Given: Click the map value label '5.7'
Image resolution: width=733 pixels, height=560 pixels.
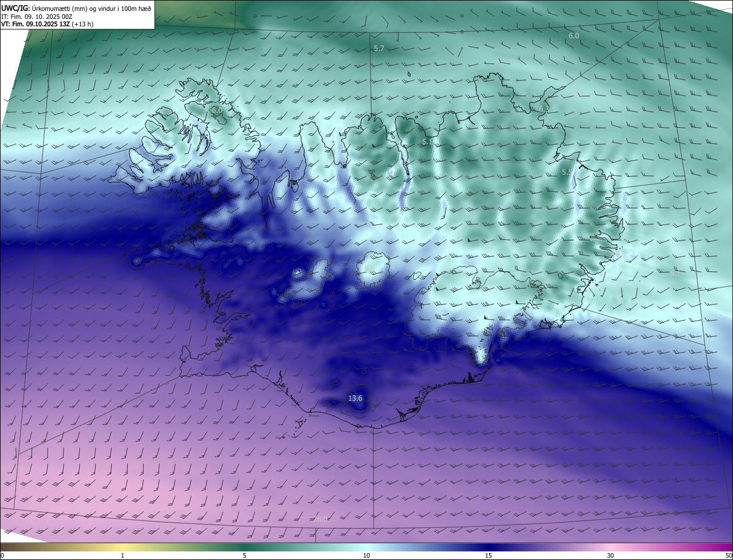Looking at the screenshot, I should pyautogui.click(x=379, y=49).
